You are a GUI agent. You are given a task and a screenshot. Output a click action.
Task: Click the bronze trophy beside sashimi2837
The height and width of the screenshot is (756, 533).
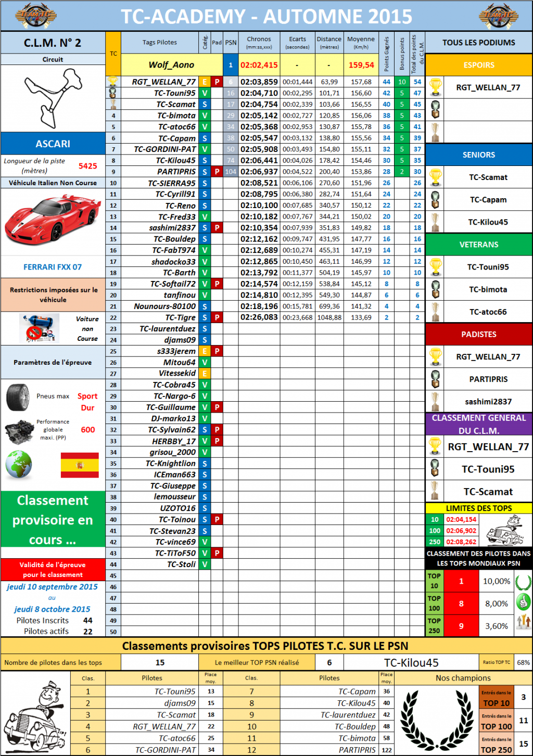click(x=435, y=402)
